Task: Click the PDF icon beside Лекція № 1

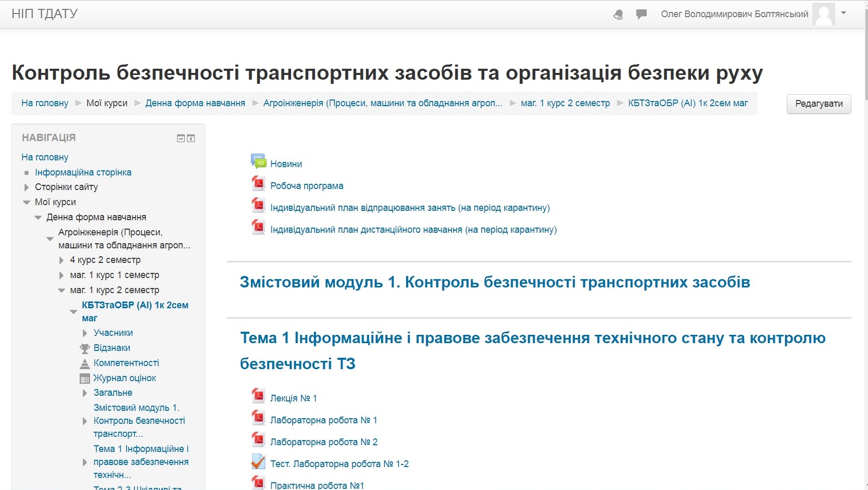Action: point(258,396)
